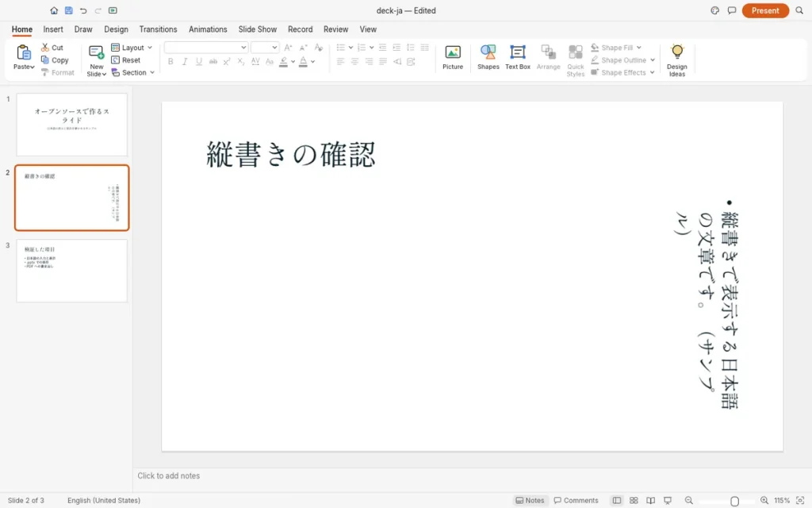Switch to Slide Sorter view
812x508 pixels.
coord(634,500)
